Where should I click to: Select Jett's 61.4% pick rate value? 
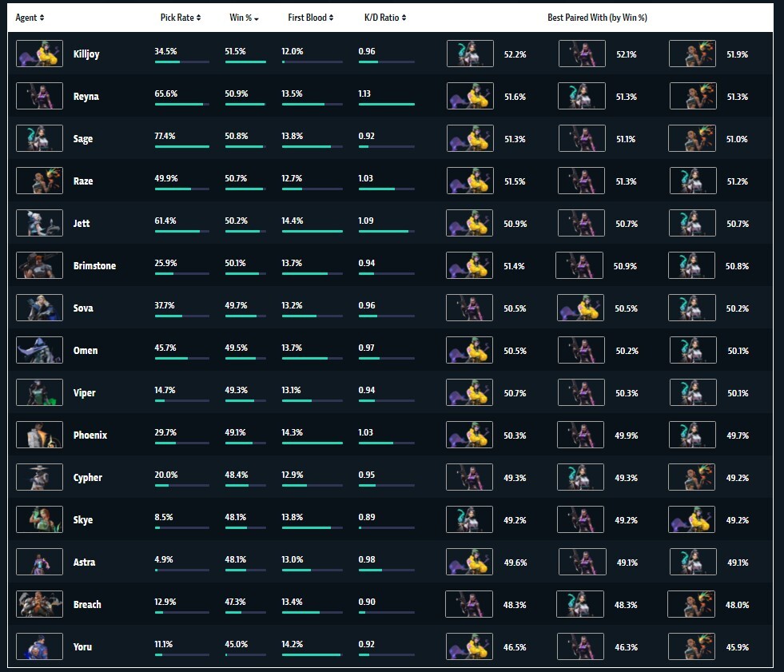tap(165, 221)
